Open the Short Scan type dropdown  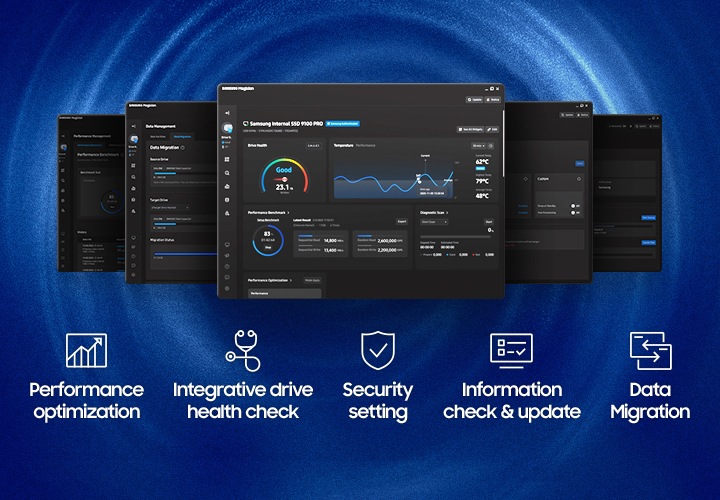[x=434, y=222]
